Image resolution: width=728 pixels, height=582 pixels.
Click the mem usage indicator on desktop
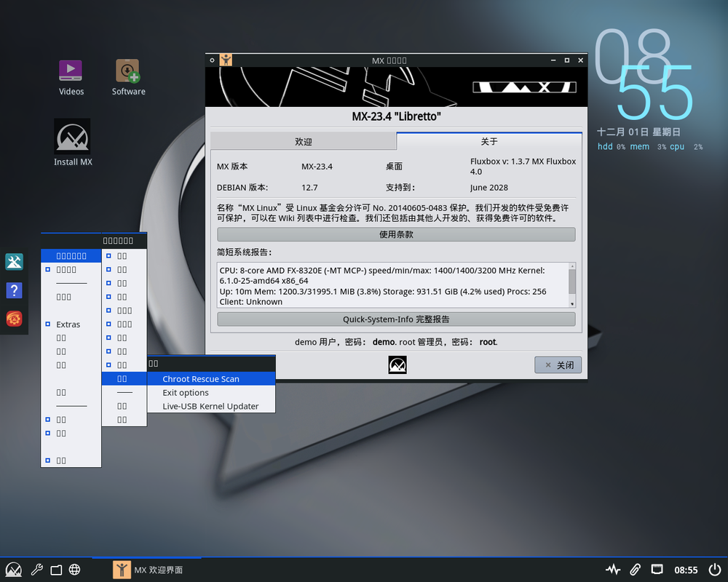pos(648,147)
